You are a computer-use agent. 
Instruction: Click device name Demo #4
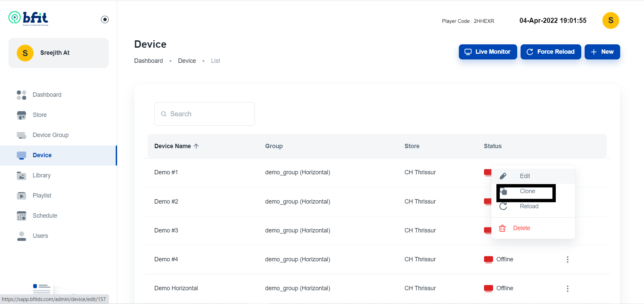pos(166,259)
